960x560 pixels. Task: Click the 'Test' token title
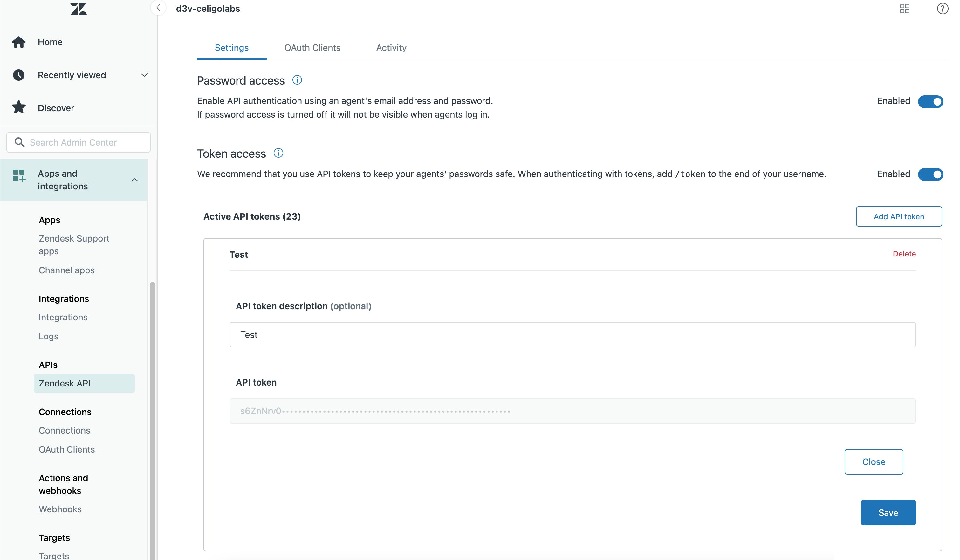click(239, 255)
